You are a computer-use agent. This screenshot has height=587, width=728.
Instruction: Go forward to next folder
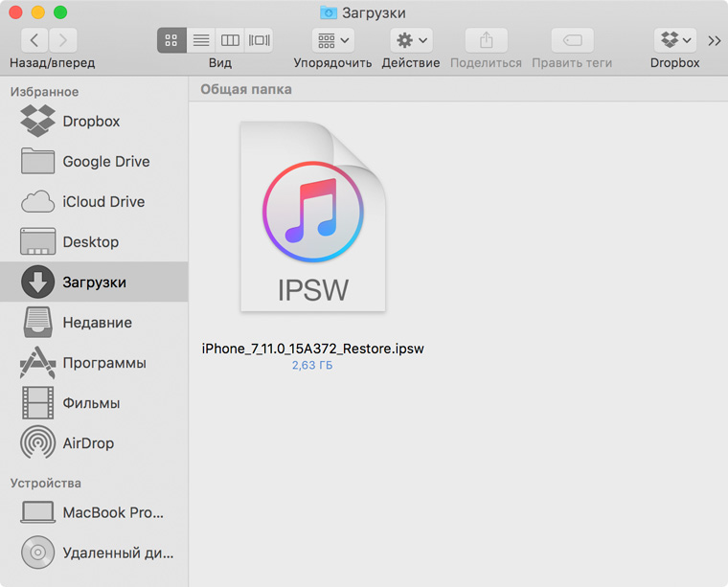(x=63, y=40)
